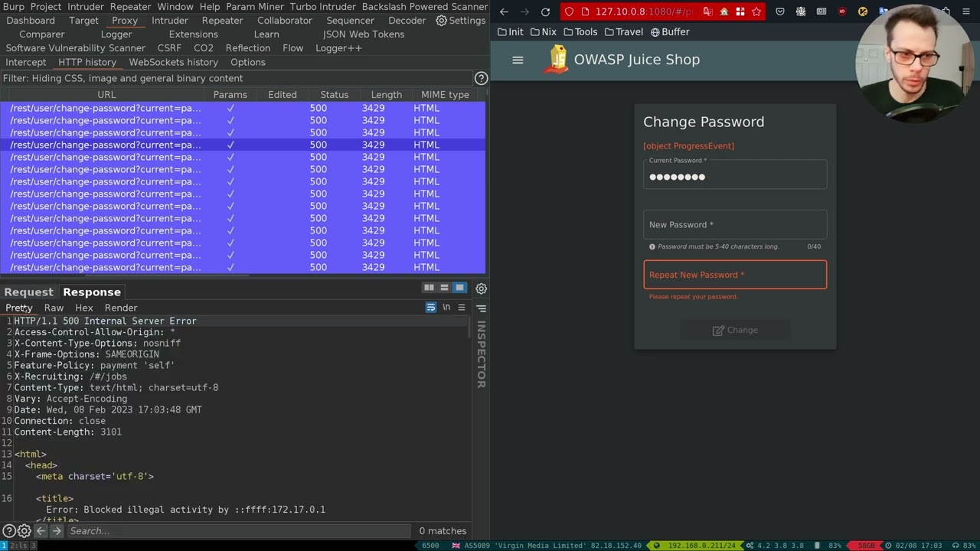Bookmark the page with the star icon
This screenshot has height=551, width=980.
point(756,11)
